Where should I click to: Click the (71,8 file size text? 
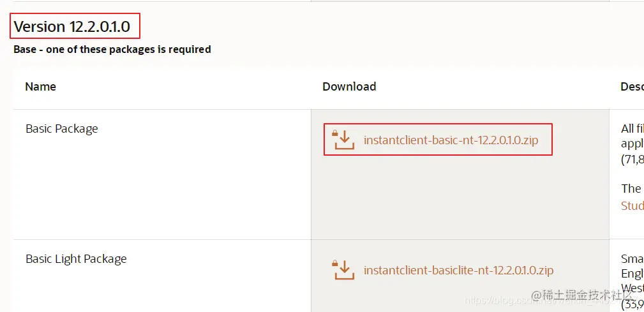(x=633, y=160)
